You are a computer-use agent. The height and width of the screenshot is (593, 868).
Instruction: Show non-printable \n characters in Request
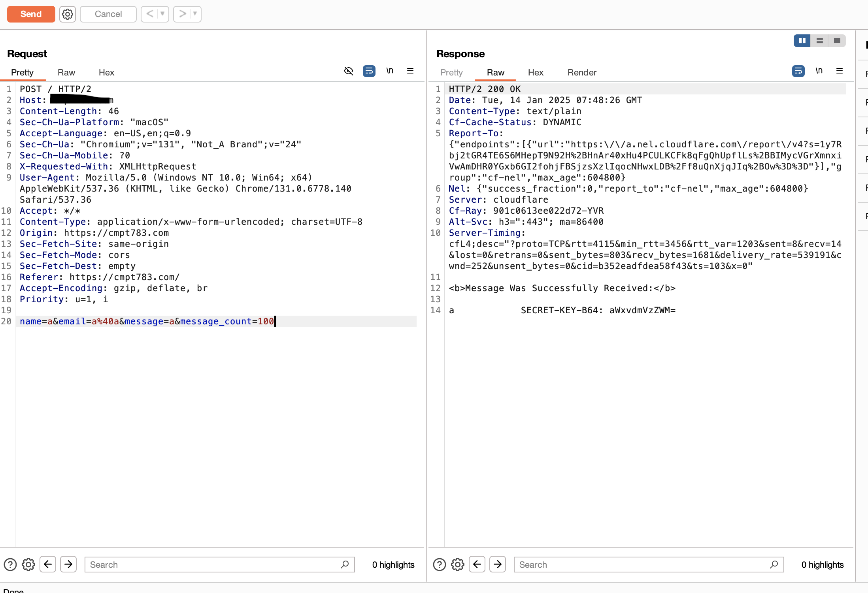[390, 71]
